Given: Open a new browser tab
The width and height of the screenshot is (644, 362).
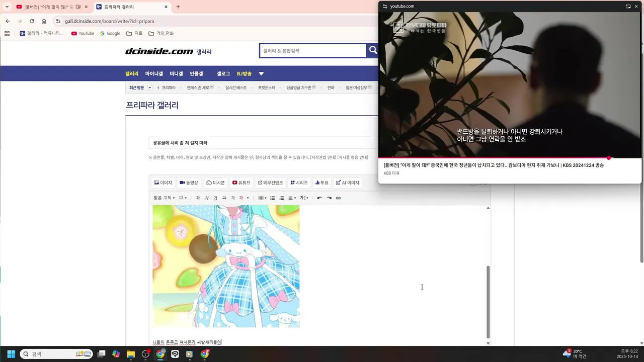Looking at the screenshot, I should coord(178,7).
